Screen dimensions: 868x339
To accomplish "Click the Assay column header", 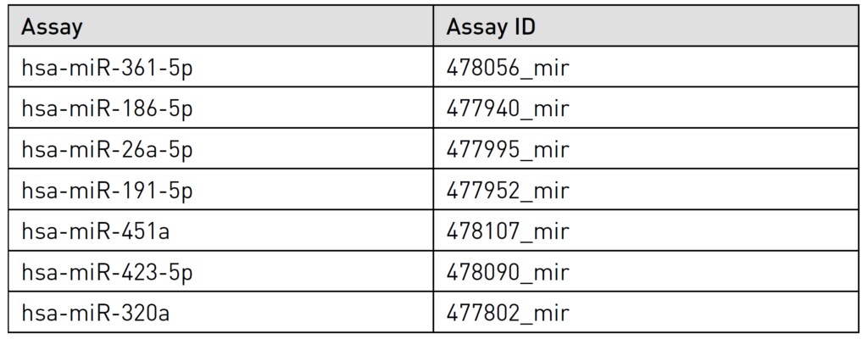I will (x=52, y=27).
